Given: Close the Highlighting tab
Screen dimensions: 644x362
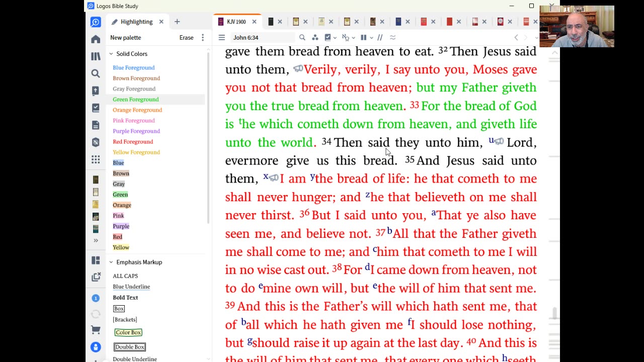Looking at the screenshot, I should pos(161,22).
